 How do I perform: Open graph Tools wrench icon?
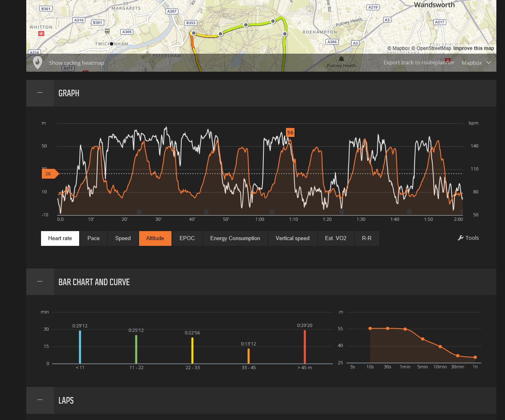(x=461, y=238)
